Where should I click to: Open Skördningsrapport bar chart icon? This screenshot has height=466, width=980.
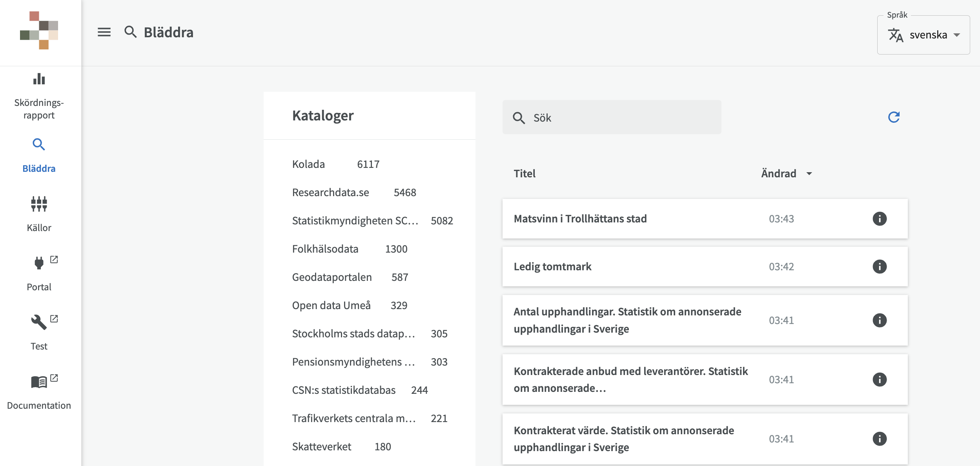click(39, 80)
